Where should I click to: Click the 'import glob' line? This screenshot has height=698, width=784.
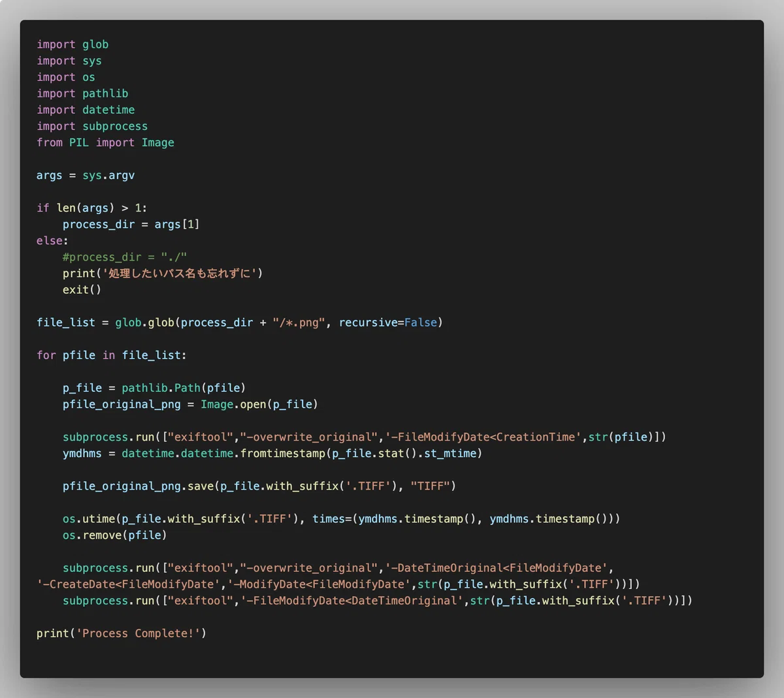[x=73, y=44]
